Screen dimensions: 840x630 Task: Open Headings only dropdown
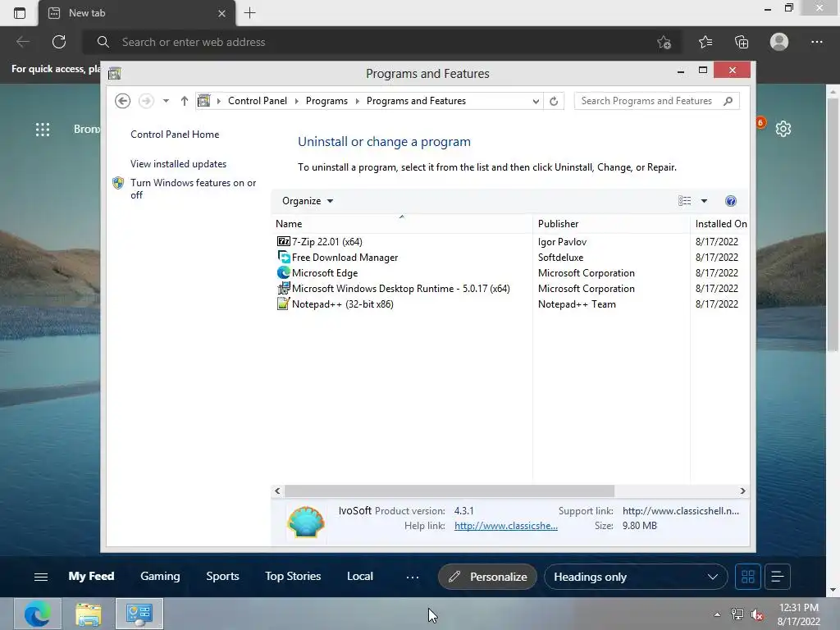point(636,577)
